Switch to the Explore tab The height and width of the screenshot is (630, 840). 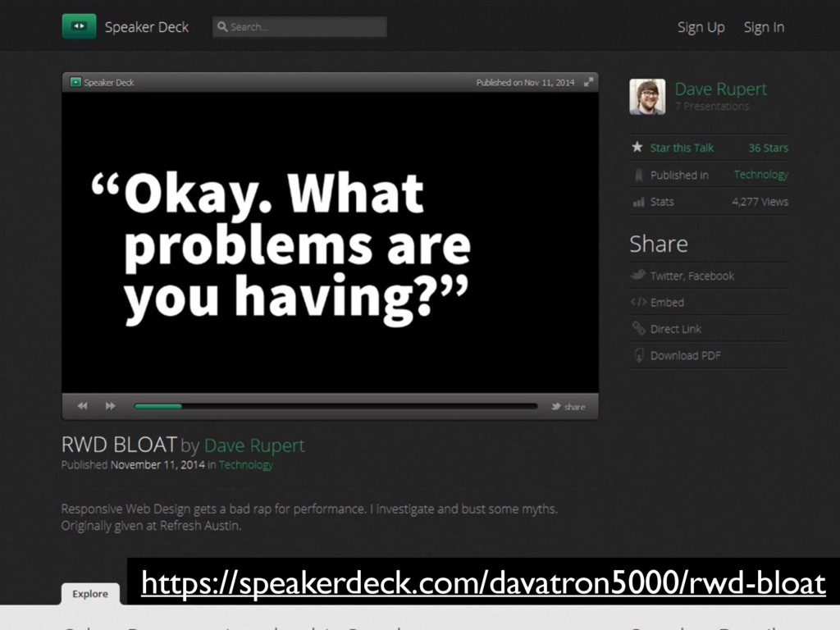coord(90,594)
